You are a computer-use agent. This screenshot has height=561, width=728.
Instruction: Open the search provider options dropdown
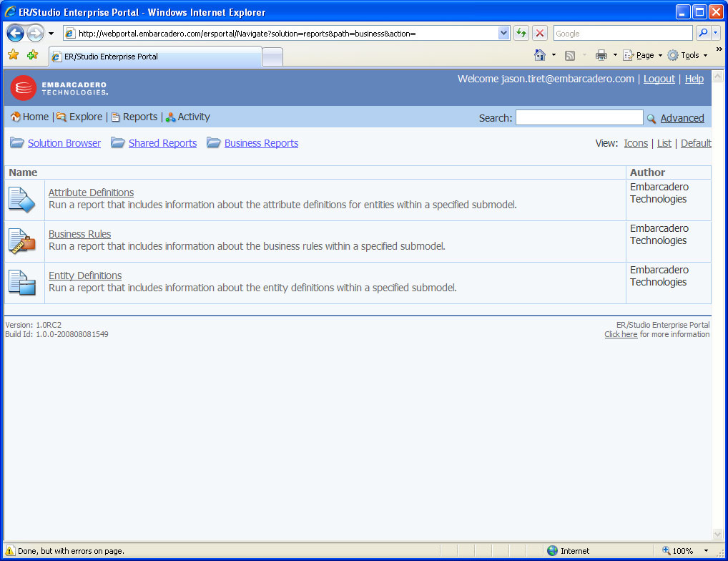pyautogui.click(x=715, y=33)
